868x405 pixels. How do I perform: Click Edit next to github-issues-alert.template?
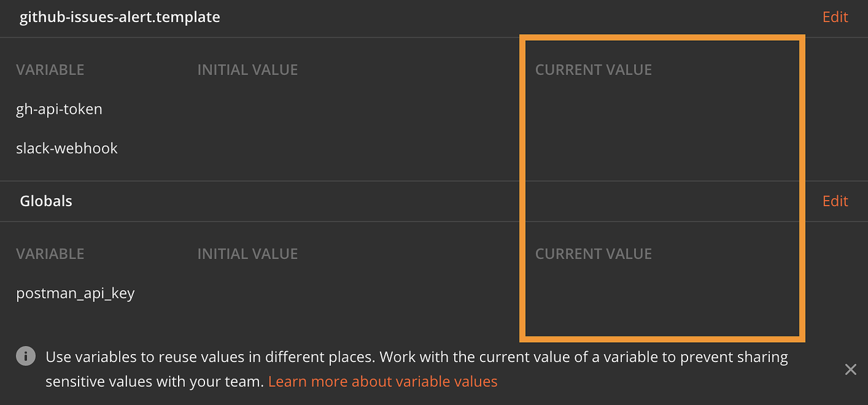pos(835,17)
